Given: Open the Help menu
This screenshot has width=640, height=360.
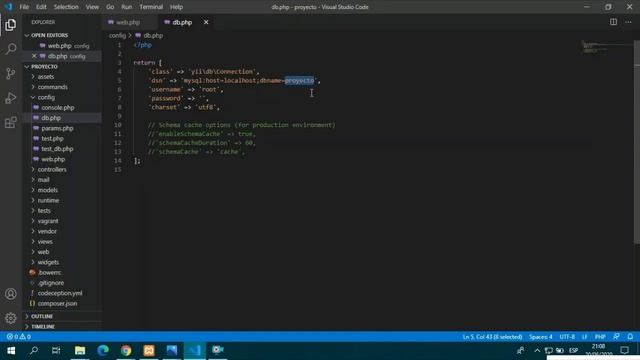Looking at the screenshot, I should coord(176,7).
